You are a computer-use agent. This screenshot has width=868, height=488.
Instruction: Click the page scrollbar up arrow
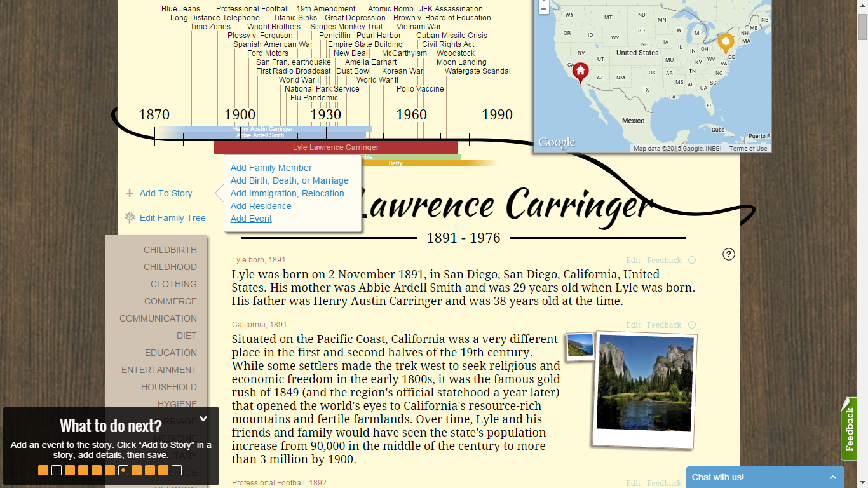(x=862, y=5)
